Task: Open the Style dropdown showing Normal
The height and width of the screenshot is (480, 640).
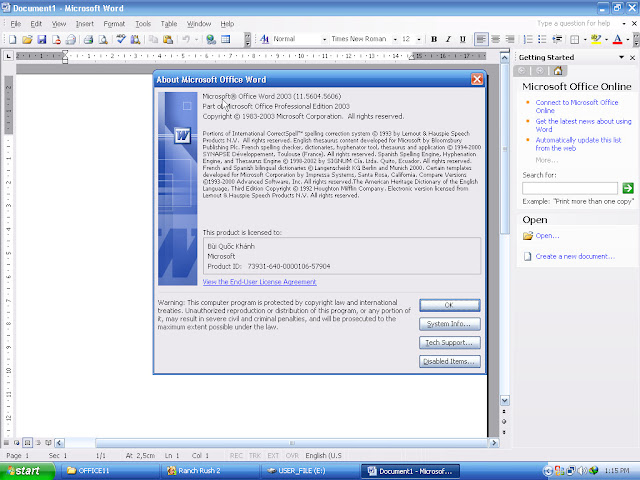Action: [324, 39]
